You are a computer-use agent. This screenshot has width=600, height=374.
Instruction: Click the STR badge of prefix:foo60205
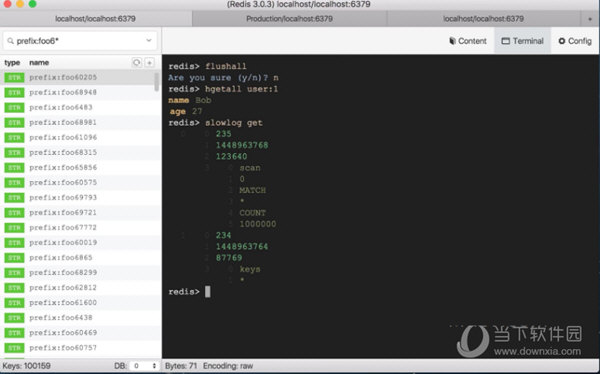click(14, 78)
